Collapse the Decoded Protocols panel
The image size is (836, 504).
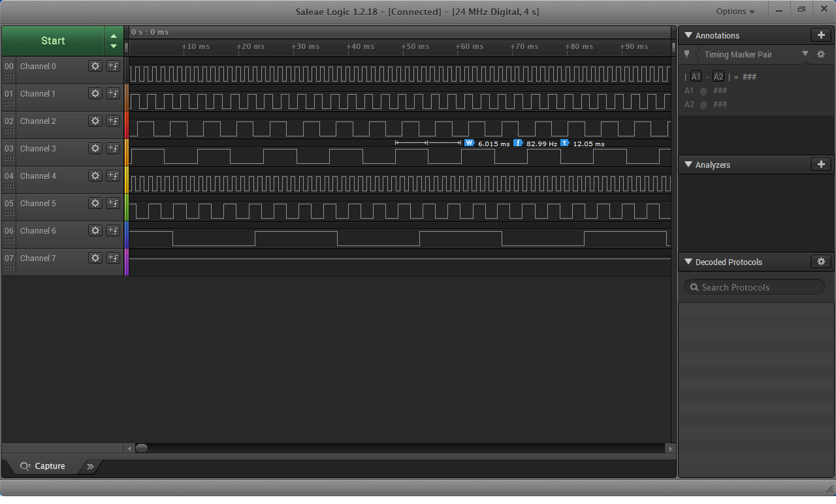coord(688,262)
